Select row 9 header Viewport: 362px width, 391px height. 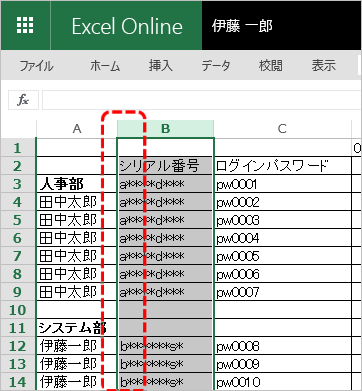18,292
